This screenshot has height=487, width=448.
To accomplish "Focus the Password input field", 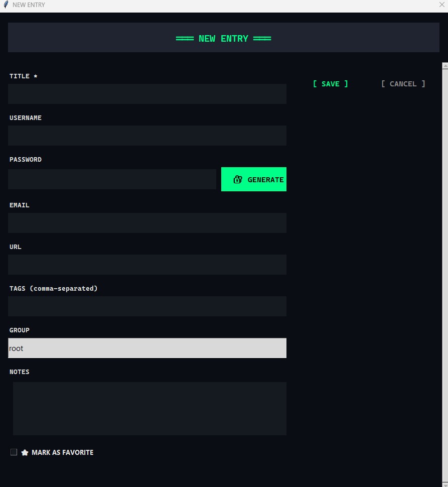I will tap(111, 179).
